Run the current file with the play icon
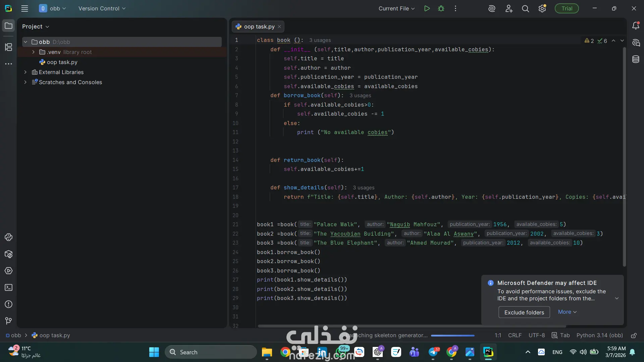Screen dimensions: 644x362 [x=427, y=9]
